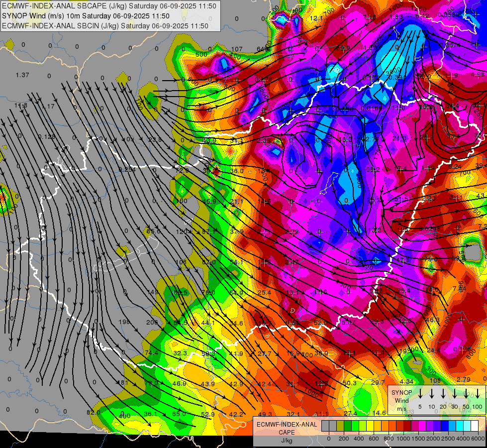Click the '42.2' value on the map
Image resolution: width=487 pixels, height=448 pixels.
click(x=236, y=415)
